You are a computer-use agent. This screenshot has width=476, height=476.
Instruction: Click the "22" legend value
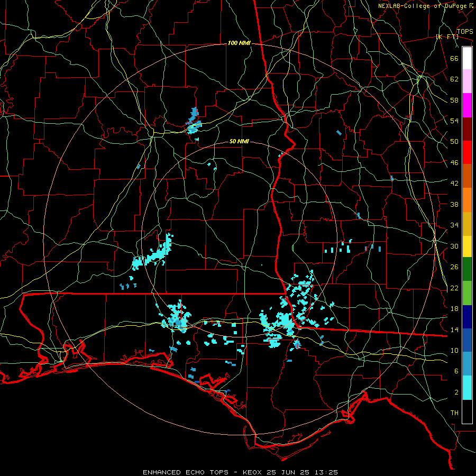pos(454,288)
